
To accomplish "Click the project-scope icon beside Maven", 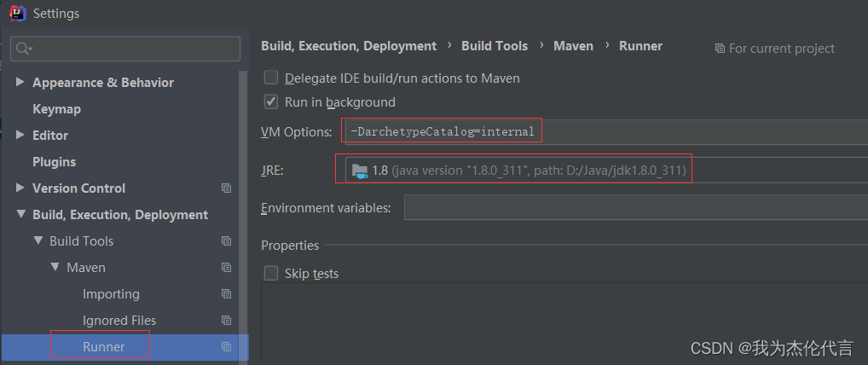I will [x=226, y=268].
